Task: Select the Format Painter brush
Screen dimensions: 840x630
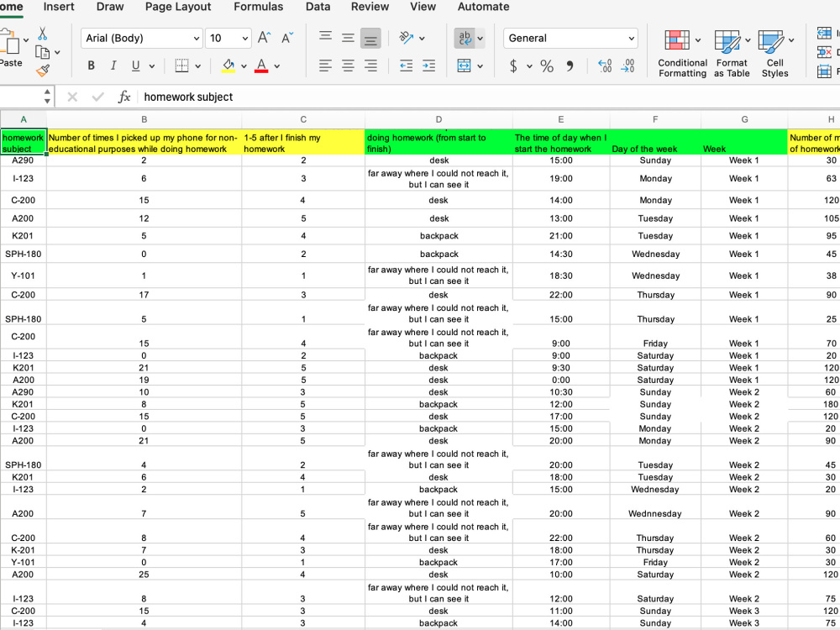Action: pos(43,71)
